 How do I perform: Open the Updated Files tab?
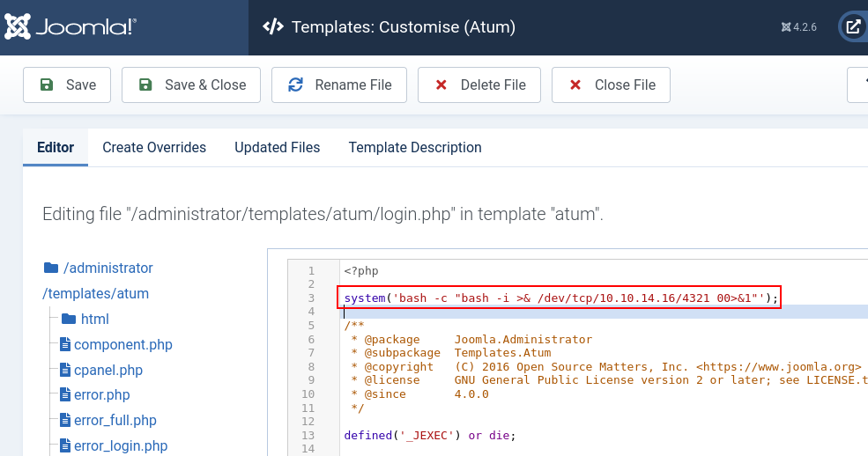click(x=278, y=148)
